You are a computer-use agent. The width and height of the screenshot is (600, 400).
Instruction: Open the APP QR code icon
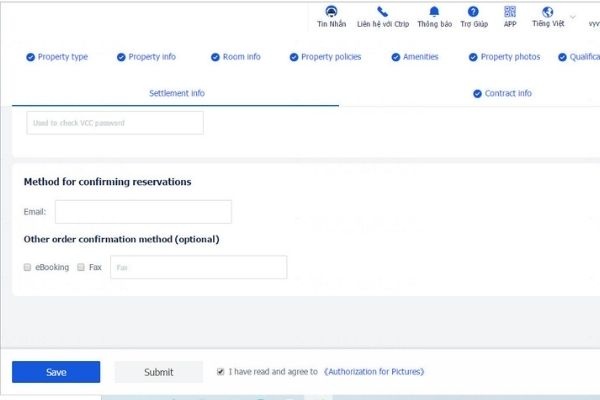tap(510, 12)
